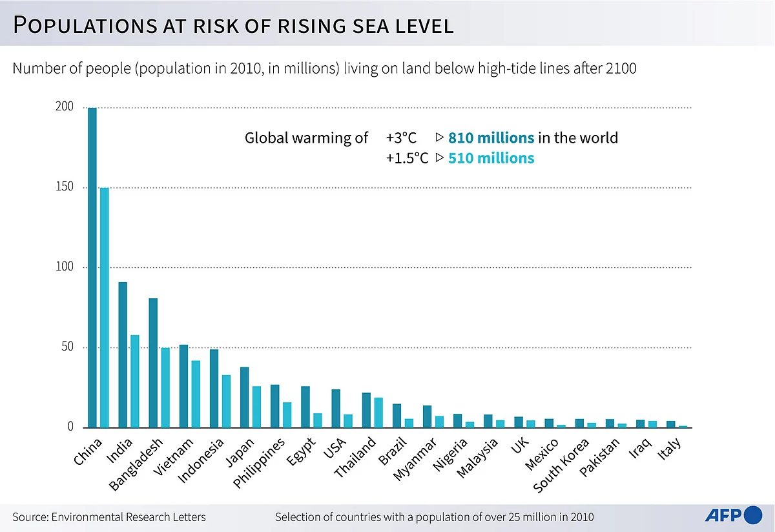Click the triangle marker before 510 millions

tap(439, 158)
